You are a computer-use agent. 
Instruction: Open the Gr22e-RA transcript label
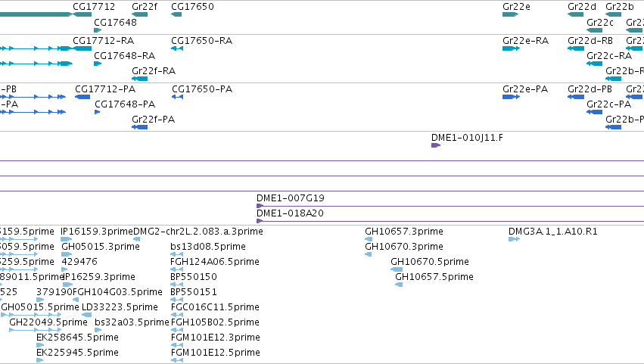525,41
